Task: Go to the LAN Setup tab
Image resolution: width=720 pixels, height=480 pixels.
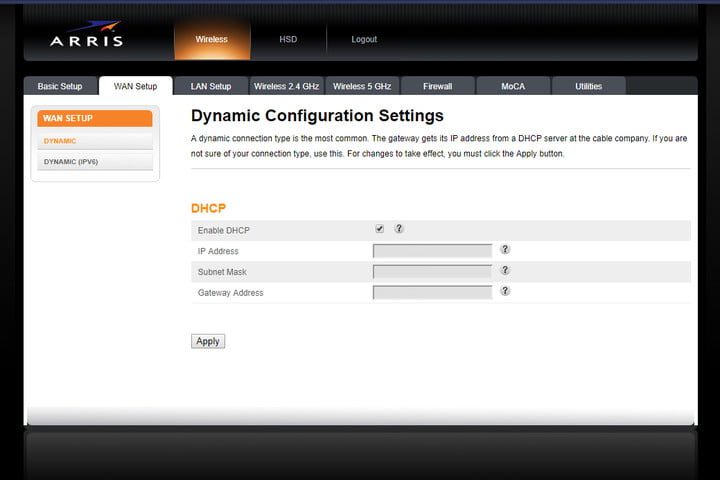Action: coord(211,87)
